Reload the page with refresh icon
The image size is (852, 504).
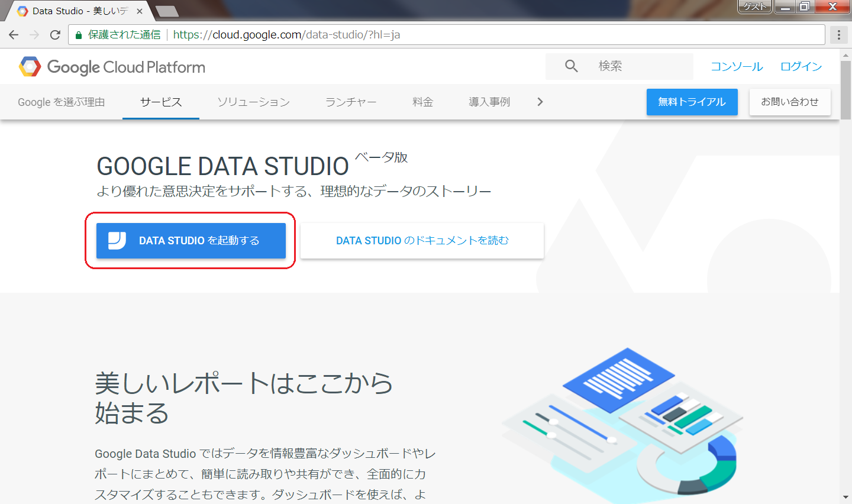[x=55, y=35]
